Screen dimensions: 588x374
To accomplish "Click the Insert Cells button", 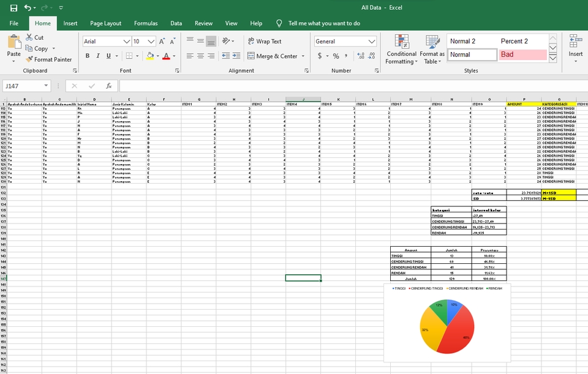I will tap(575, 49).
